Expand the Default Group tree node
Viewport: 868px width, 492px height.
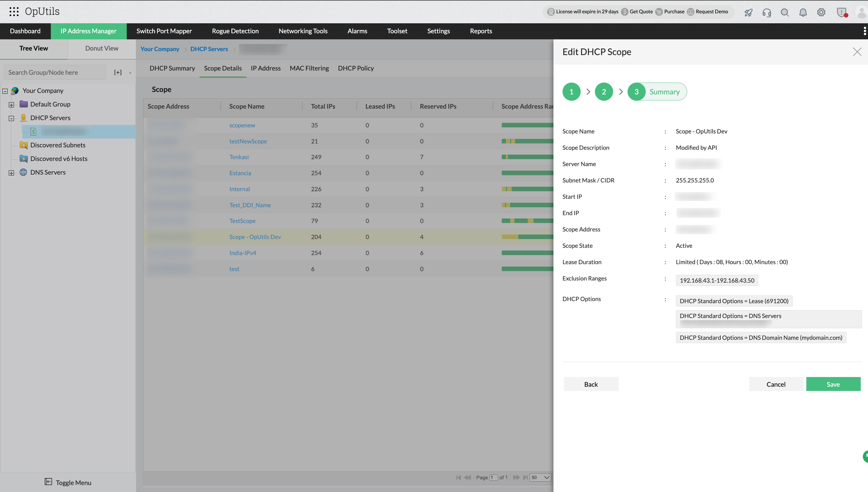pos(11,105)
